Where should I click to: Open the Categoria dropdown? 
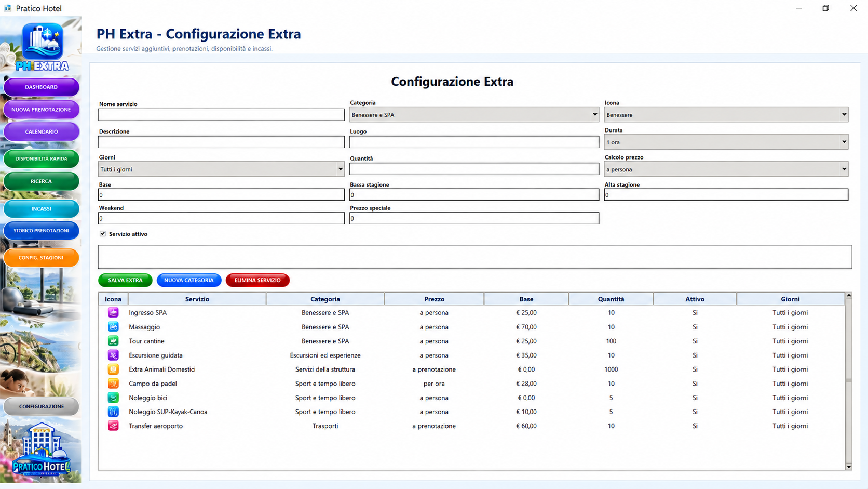pyautogui.click(x=474, y=115)
